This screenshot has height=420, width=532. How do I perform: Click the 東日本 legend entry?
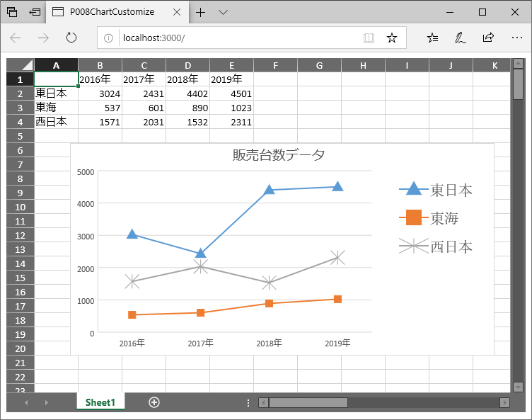(x=436, y=190)
